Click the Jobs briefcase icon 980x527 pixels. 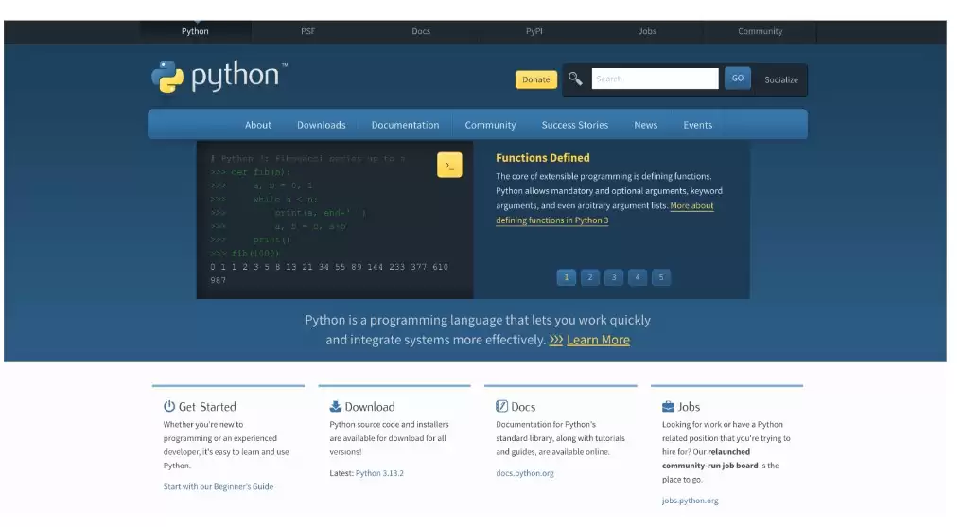[x=668, y=406]
